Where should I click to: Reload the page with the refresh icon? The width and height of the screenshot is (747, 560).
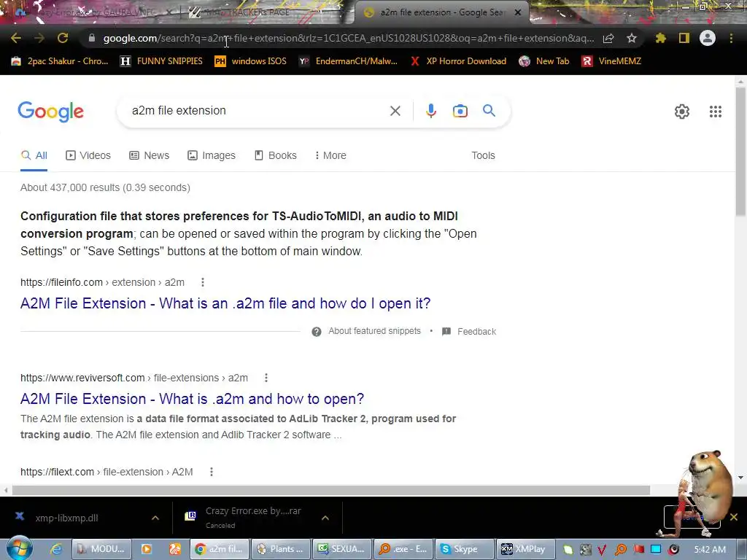pos(63,38)
